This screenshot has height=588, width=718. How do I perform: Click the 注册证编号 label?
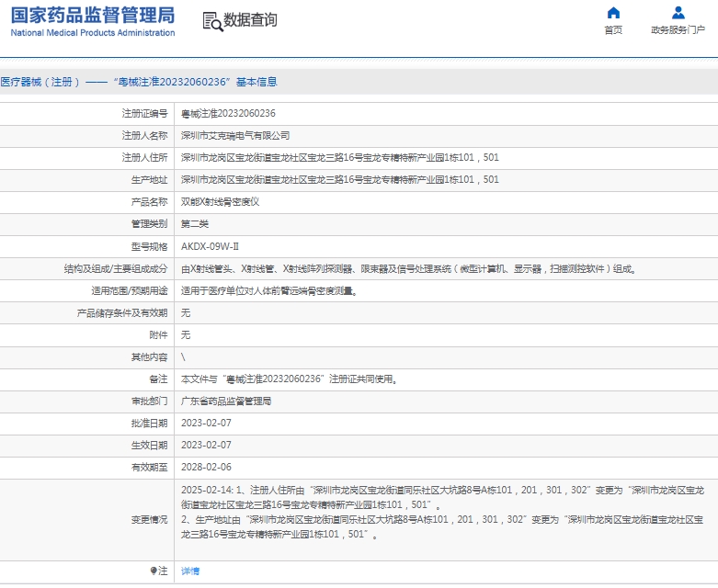[144, 114]
